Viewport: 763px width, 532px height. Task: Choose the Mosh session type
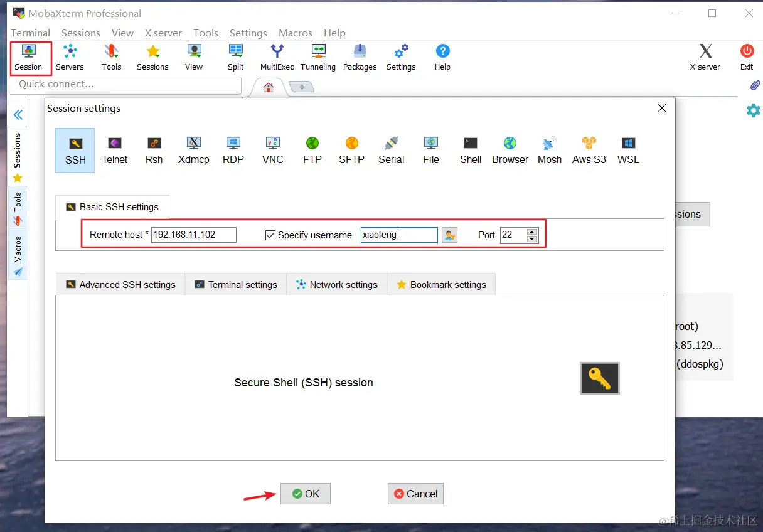coord(550,151)
